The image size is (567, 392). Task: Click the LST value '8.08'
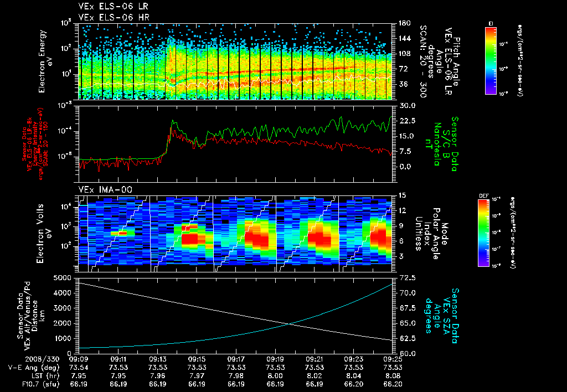pos(393,376)
